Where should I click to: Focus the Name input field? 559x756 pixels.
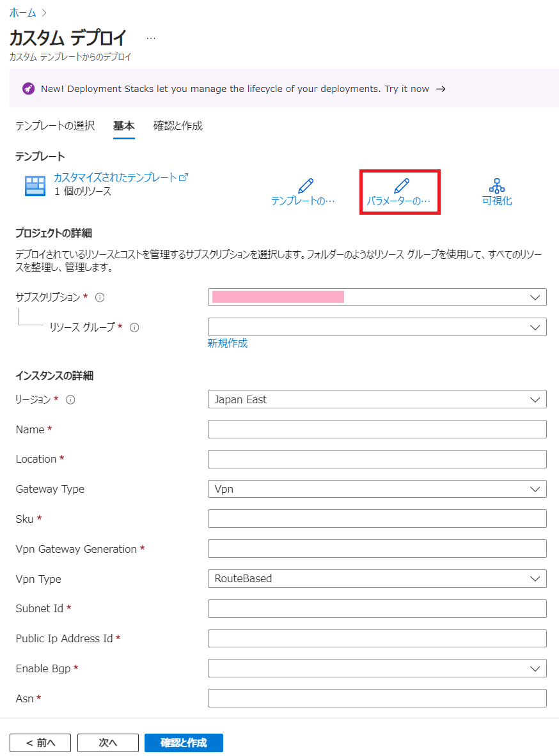pyautogui.click(x=377, y=429)
